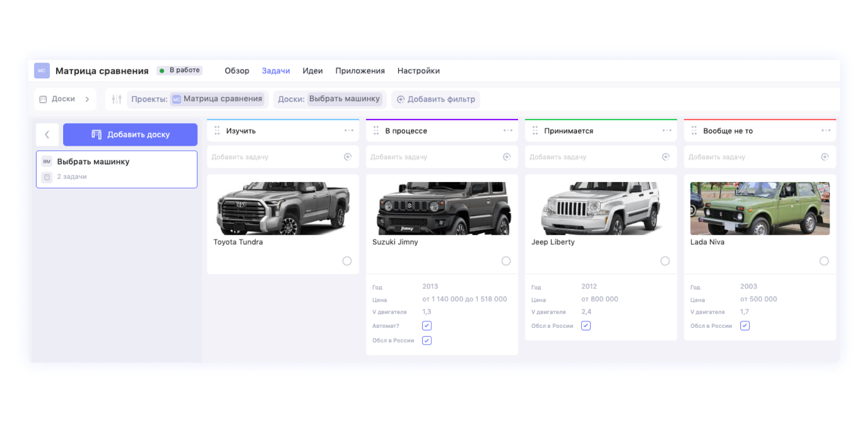This screenshot has width=868, height=421.
Task: Click Добавить задачу field in Принимается column
Action: coord(601,157)
